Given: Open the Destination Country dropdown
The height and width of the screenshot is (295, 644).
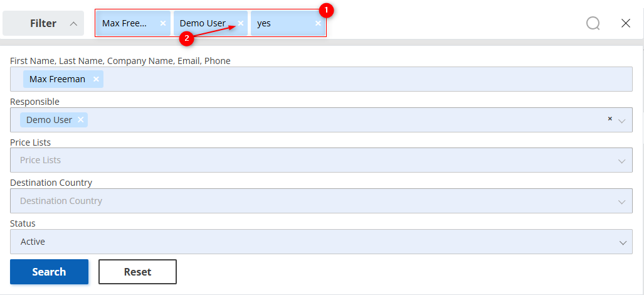Looking at the screenshot, I should [x=321, y=201].
